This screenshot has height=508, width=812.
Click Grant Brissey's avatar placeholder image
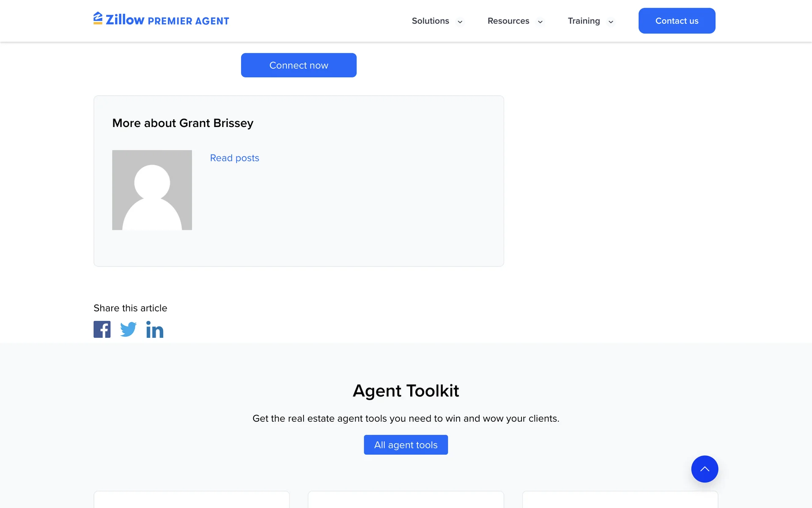[152, 190]
